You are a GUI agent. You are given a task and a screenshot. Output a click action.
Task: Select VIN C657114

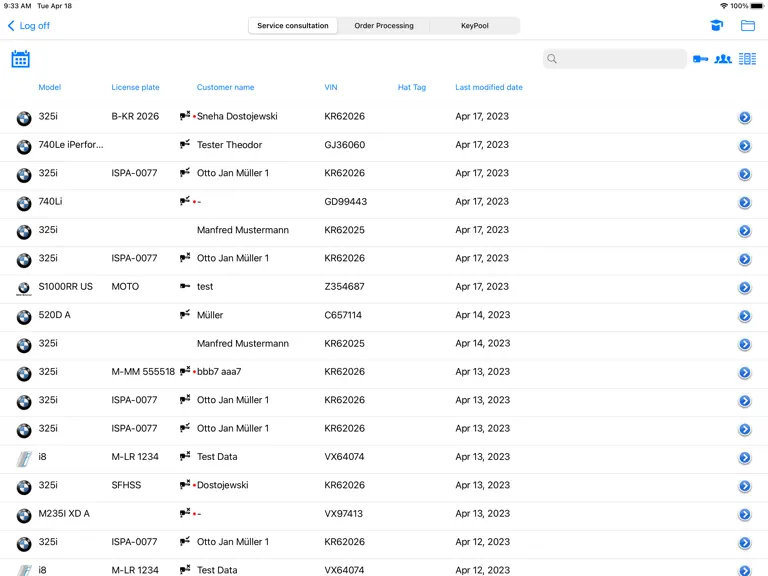343,315
